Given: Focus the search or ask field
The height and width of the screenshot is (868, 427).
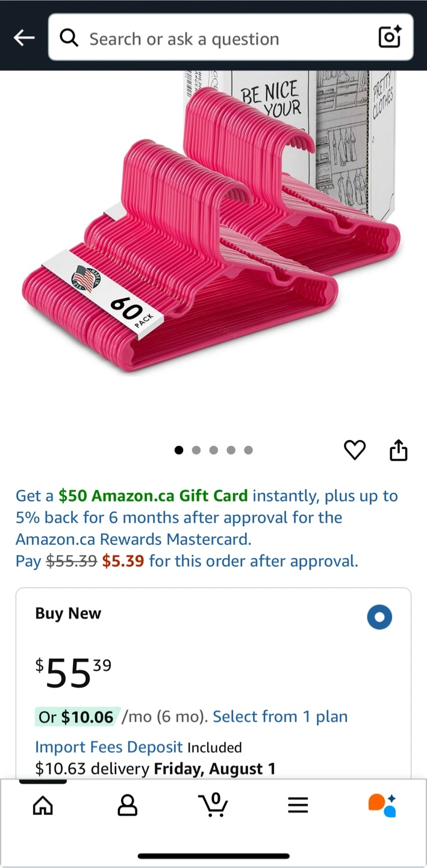Looking at the screenshot, I should (x=231, y=38).
